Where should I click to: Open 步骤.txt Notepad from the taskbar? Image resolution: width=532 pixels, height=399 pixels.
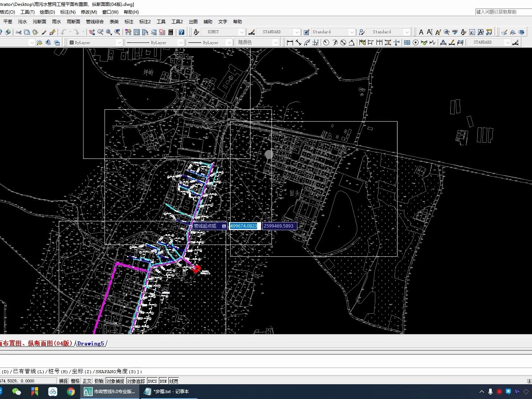point(167,392)
